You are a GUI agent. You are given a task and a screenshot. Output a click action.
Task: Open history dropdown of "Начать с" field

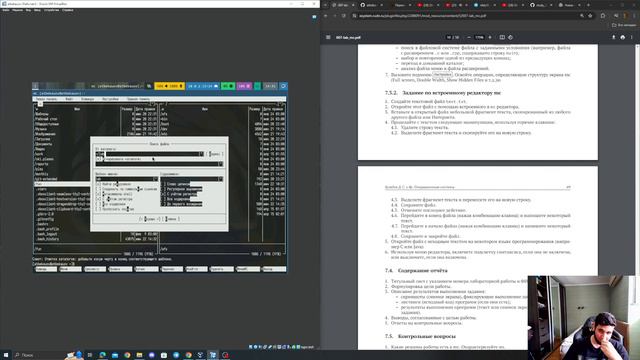[201, 154]
